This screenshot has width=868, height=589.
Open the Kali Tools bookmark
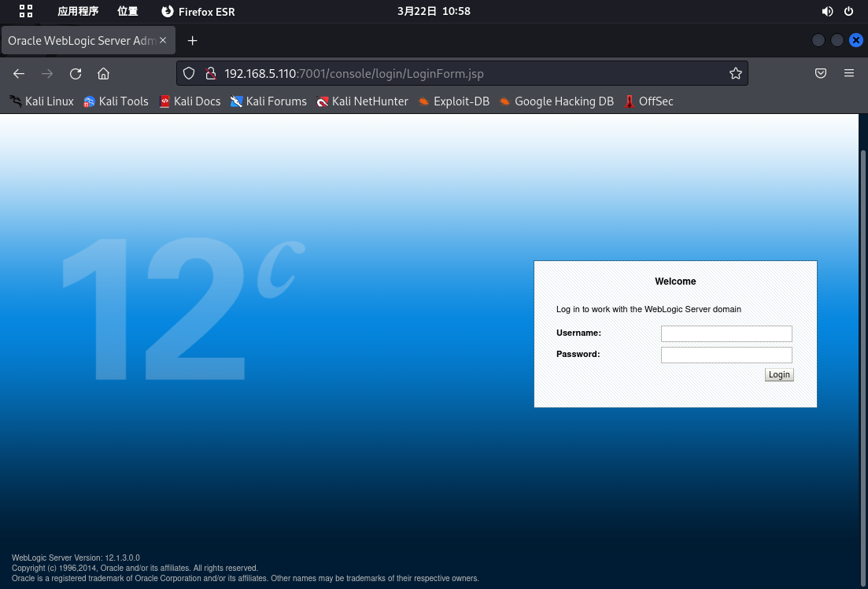click(x=116, y=101)
